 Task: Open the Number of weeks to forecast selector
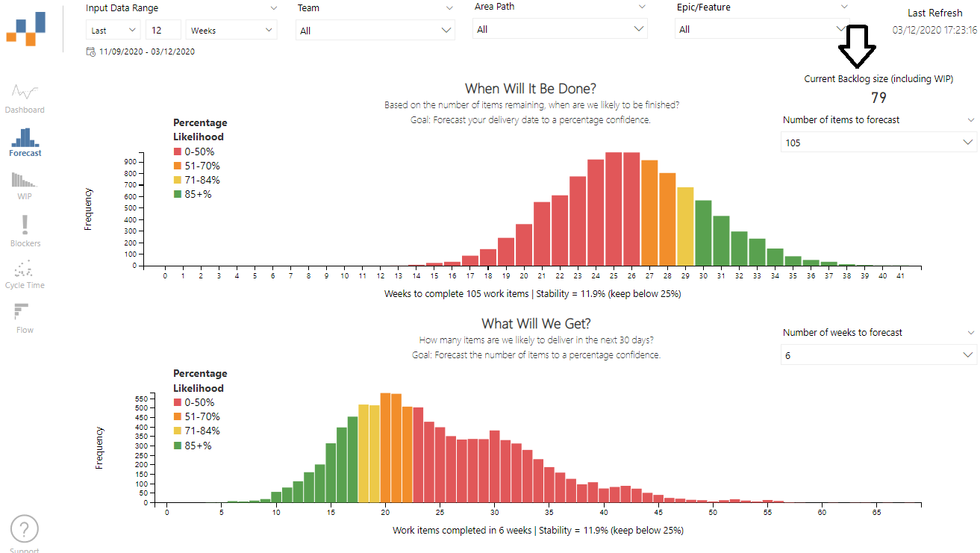coord(878,354)
